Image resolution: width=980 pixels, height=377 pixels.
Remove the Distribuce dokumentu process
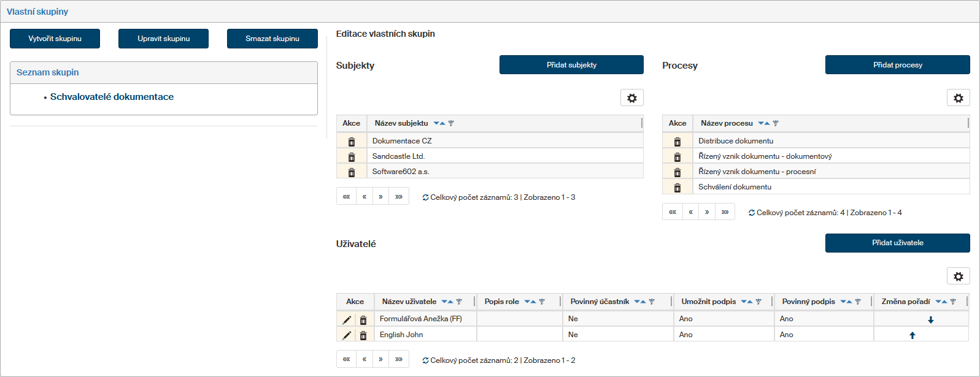(x=677, y=142)
